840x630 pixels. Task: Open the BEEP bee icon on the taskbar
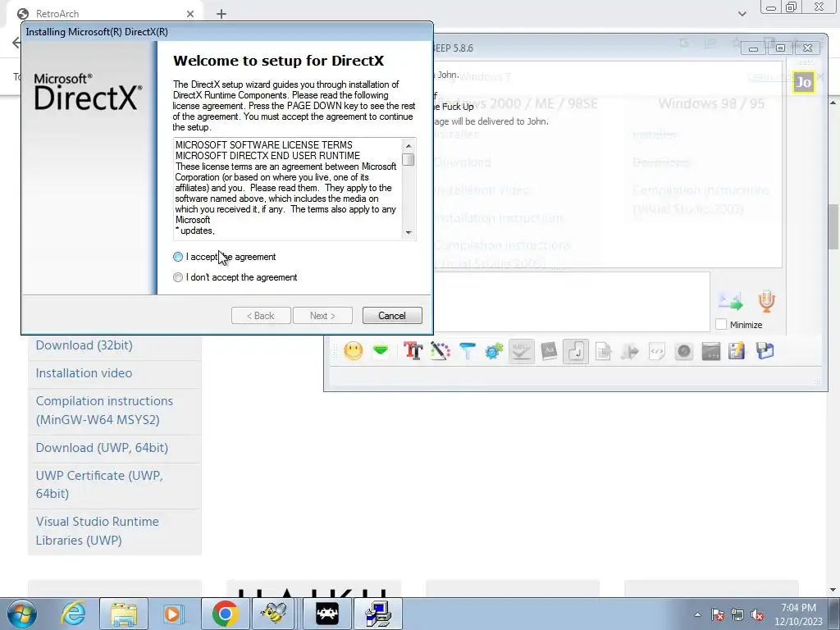point(273,614)
